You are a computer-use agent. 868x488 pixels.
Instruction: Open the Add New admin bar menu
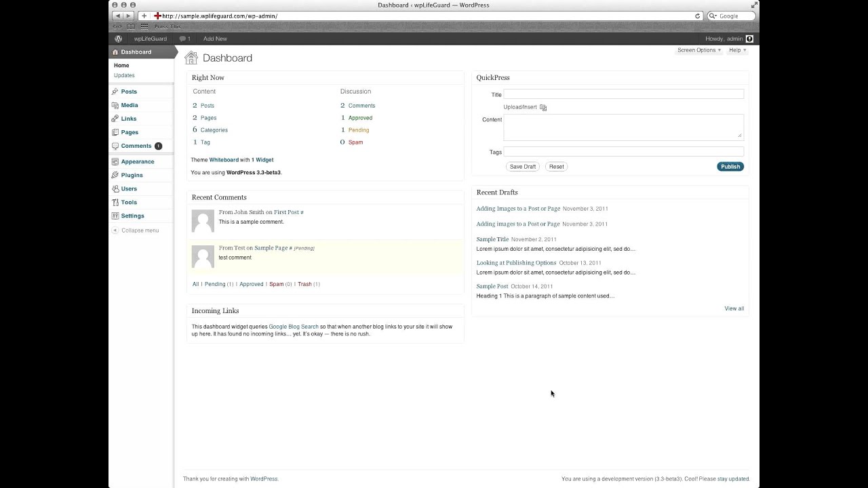215,39
